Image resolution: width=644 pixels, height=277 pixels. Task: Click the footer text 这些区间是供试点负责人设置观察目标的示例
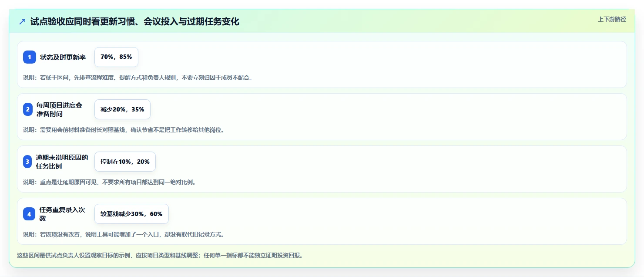(x=160, y=255)
